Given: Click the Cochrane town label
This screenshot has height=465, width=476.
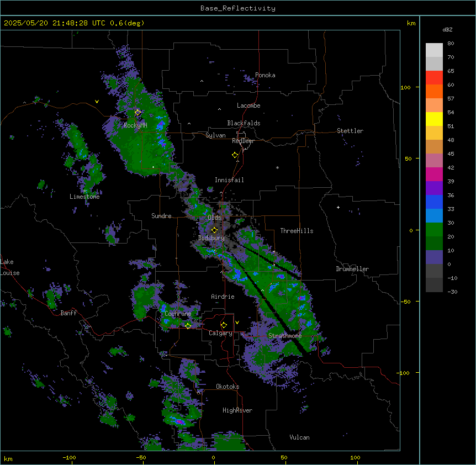Looking at the screenshot, I should pyautogui.click(x=178, y=314).
